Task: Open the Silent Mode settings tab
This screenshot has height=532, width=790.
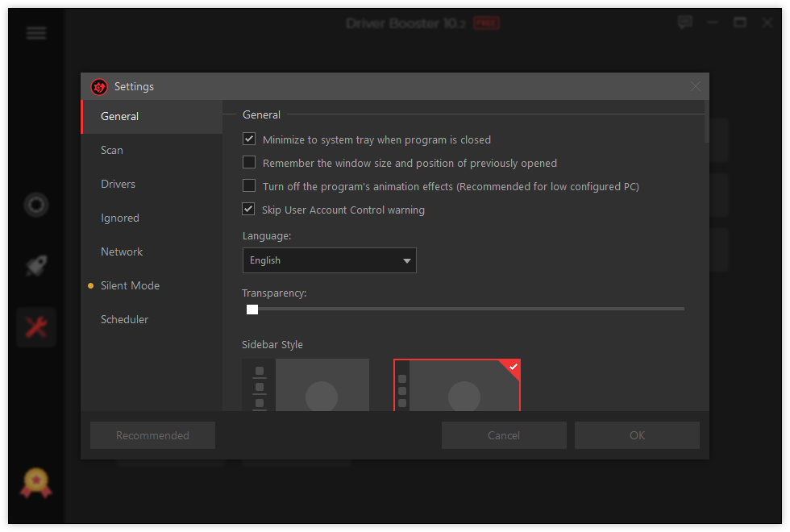Action: click(x=152, y=285)
